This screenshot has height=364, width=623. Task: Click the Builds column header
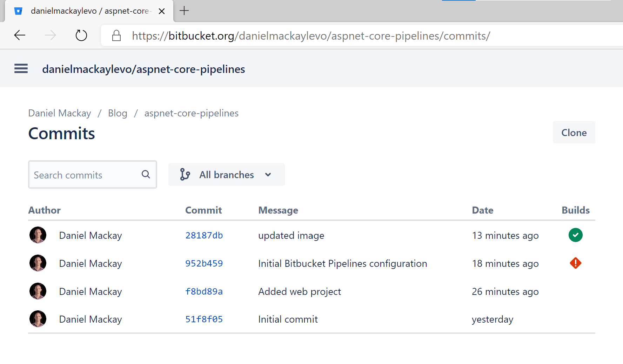tap(576, 210)
